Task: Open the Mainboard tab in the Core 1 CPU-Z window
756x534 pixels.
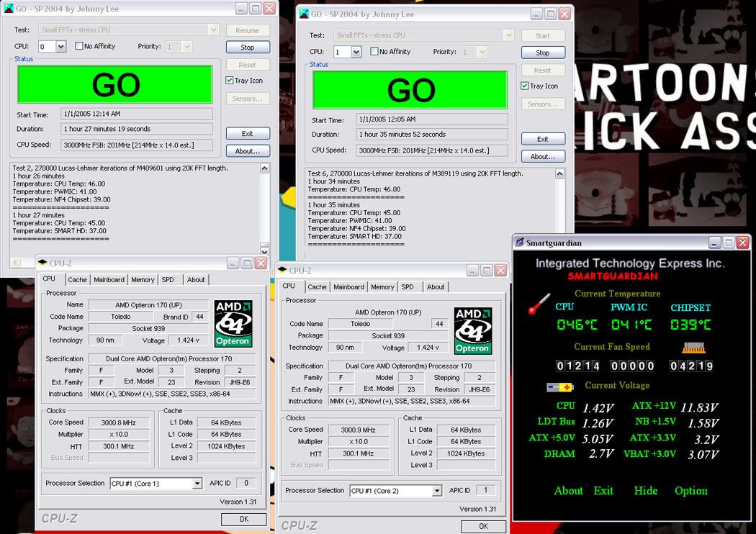Action: click(109, 279)
